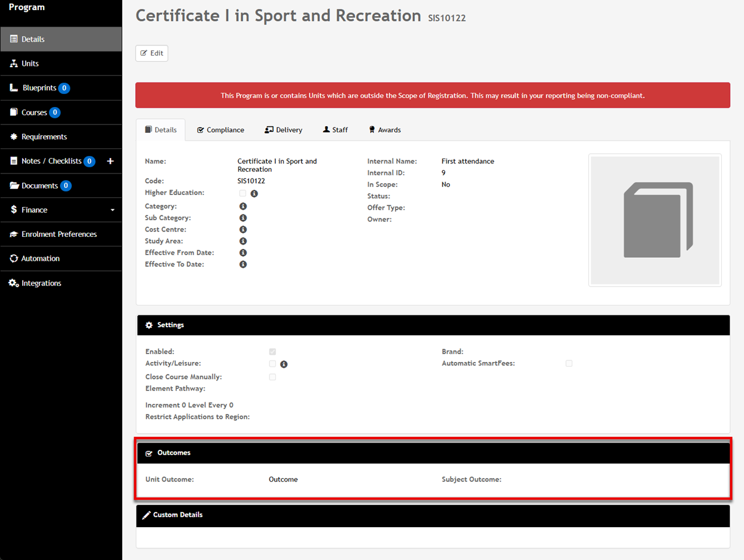
Task: Click the Courses book icon in sidebar
Action: 14,112
